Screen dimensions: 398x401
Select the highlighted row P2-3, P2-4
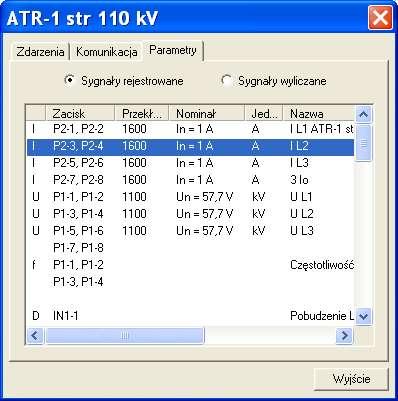click(x=190, y=146)
